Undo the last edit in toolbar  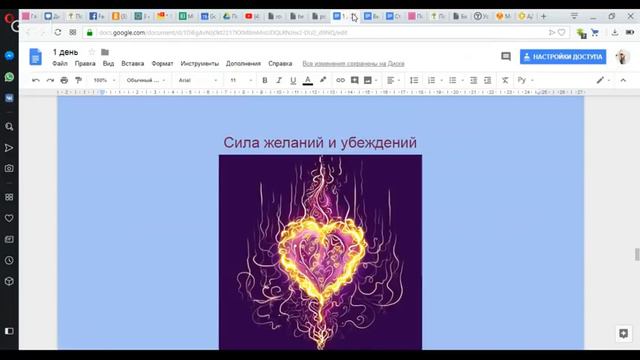click(x=36, y=80)
